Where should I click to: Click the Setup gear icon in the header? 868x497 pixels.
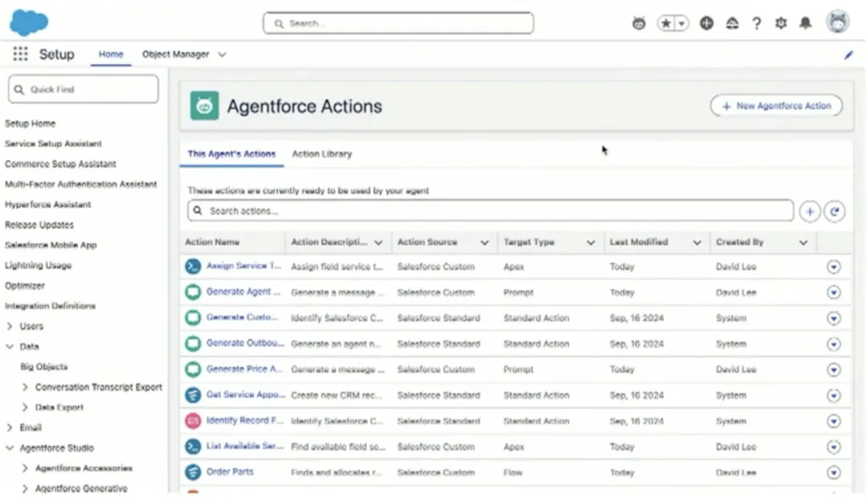780,23
